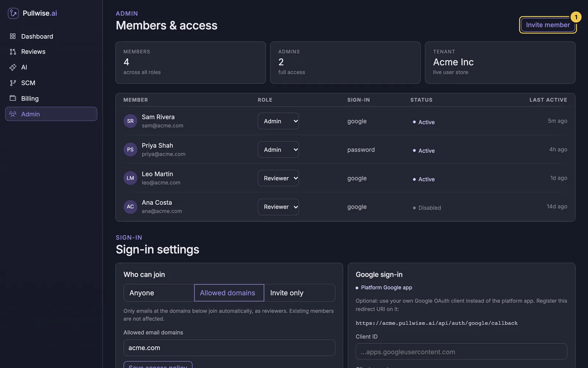588x368 pixels.
Task: Open Leo Martin's role dropdown
Action: 278,178
